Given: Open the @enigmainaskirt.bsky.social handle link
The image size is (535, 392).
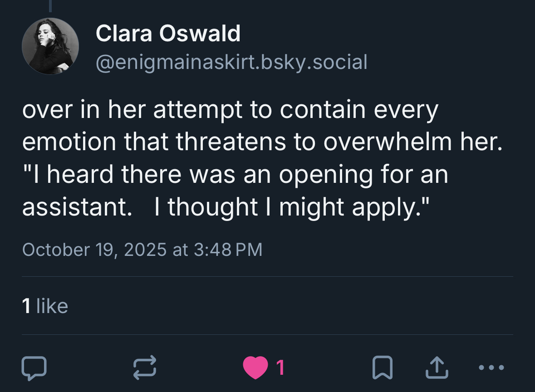Looking at the screenshot, I should tap(231, 62).
